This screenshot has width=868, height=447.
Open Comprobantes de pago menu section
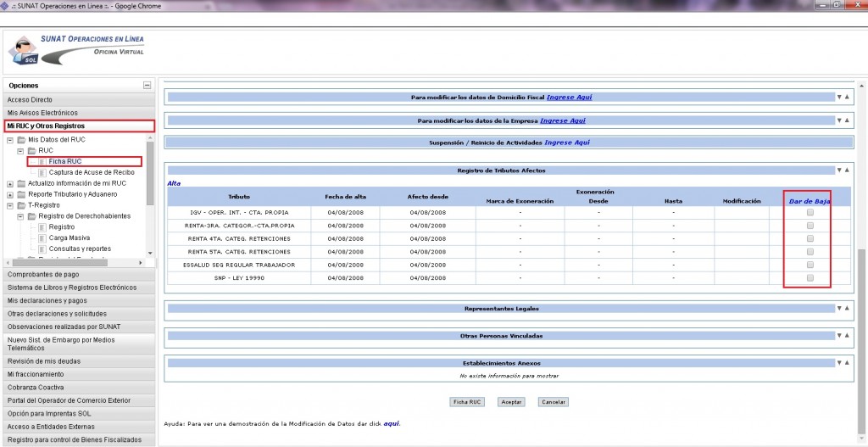click(79, 274)
